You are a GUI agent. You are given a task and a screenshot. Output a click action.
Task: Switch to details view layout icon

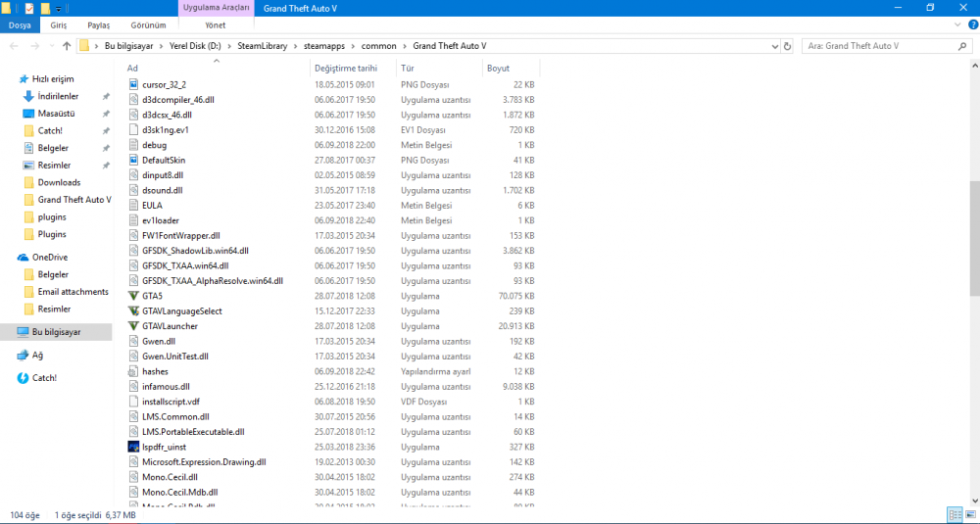click(x=955, y=515)
